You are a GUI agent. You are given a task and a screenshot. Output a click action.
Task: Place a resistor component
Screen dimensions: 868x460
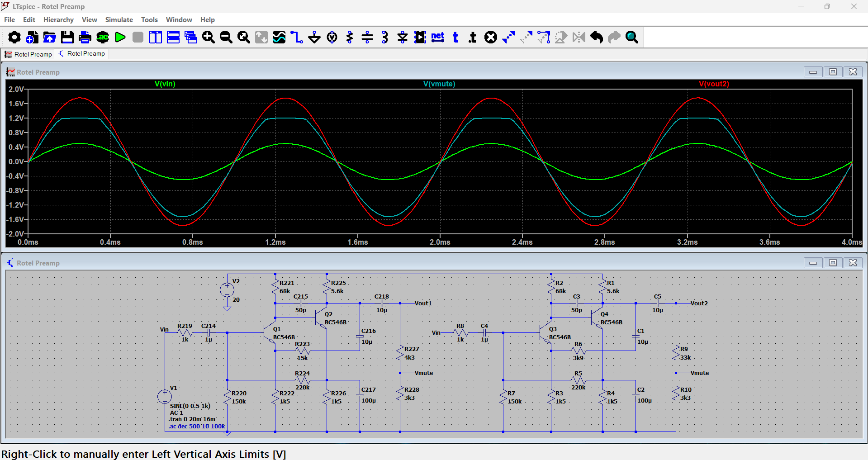(x=350, y=37)
